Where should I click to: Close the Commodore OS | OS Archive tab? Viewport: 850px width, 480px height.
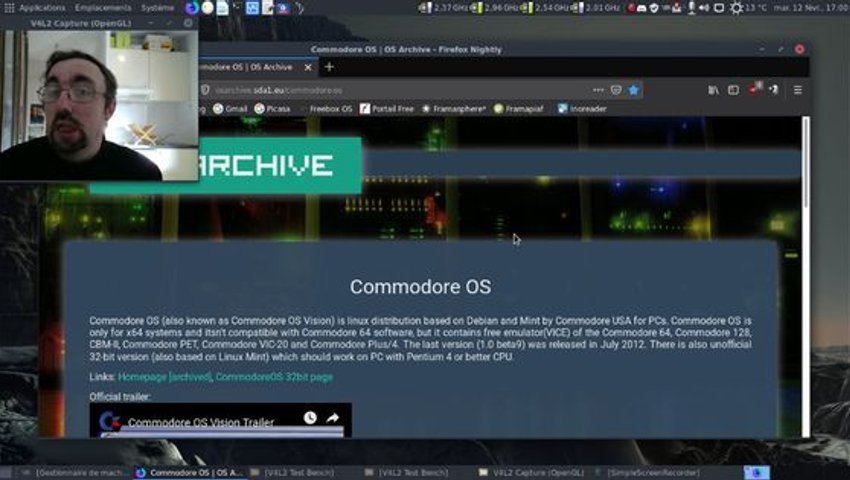point(308,67)
